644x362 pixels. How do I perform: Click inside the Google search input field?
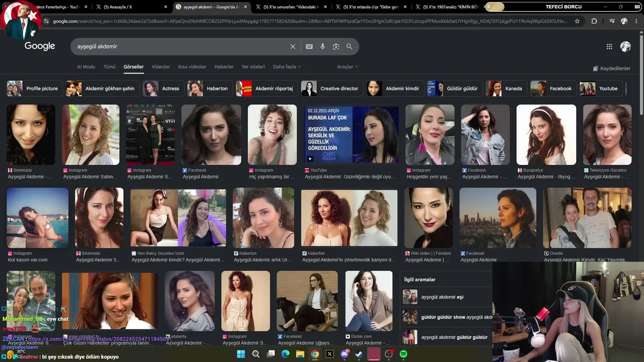click(x=181, y=46)
